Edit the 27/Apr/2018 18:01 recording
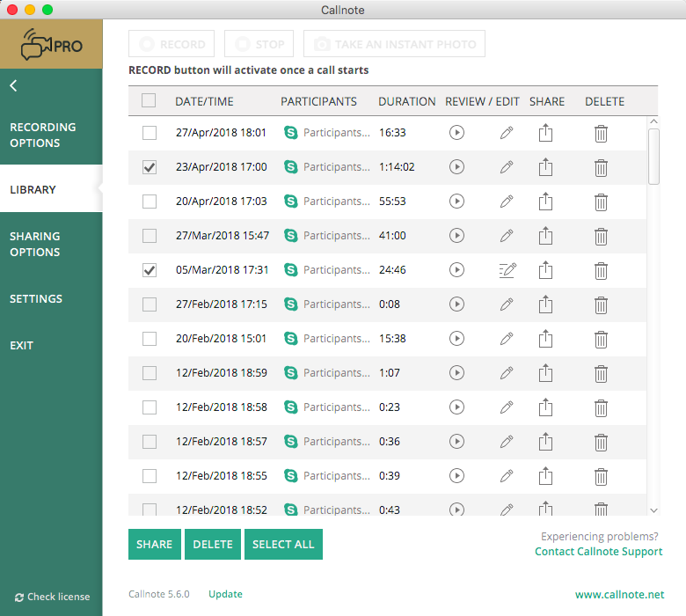686x616 pixels. tap(507, 132)
